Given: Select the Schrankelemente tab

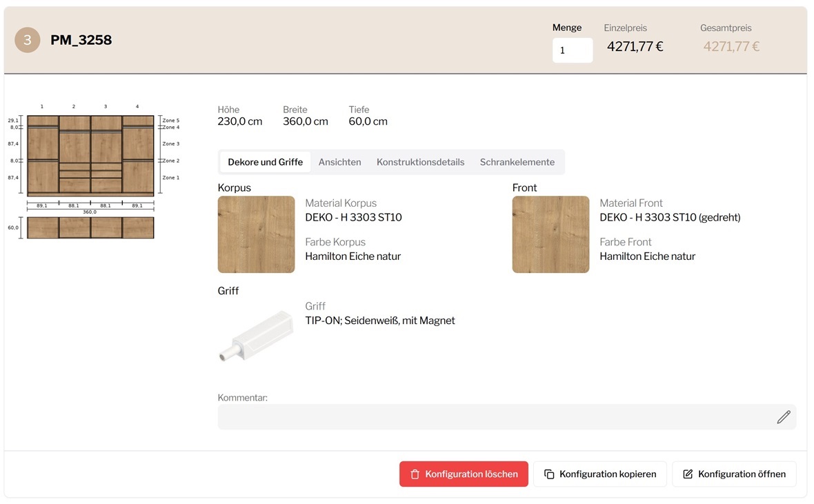Looking at the screenshot, I should (x=517, y=162).
